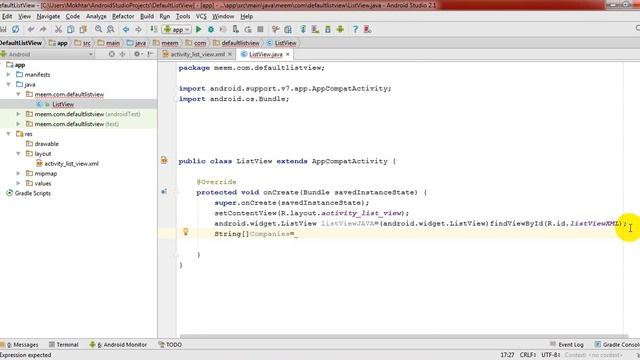
Task: Click the Sync/refresh icon in toolbar
Action: click(16, 29)
